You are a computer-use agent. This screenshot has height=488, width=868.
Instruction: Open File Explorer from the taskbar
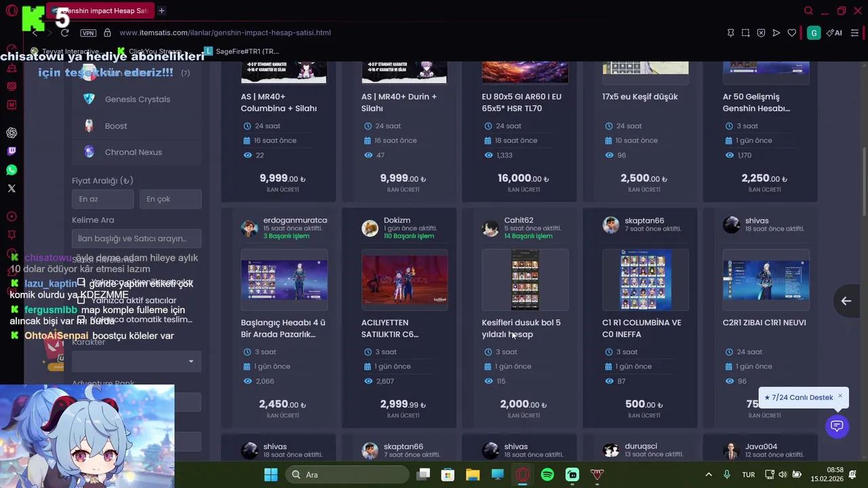pos(473,474)
